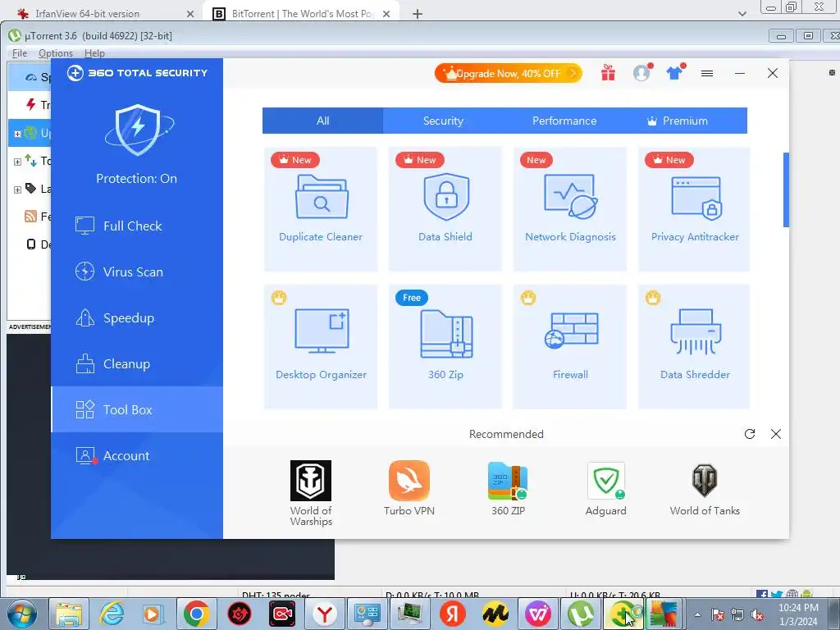Go to Full Check in sidebar

(137, 226)
